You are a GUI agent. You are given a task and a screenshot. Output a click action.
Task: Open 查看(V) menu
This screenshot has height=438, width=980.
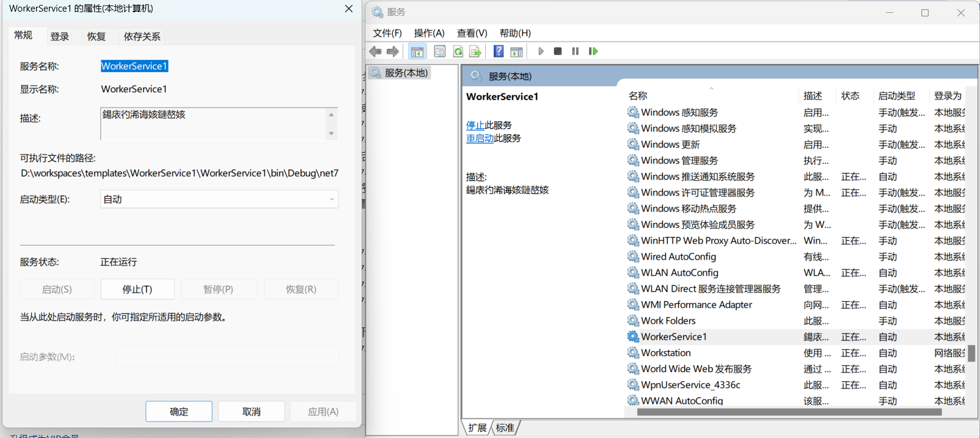click(x=472, y=33)
